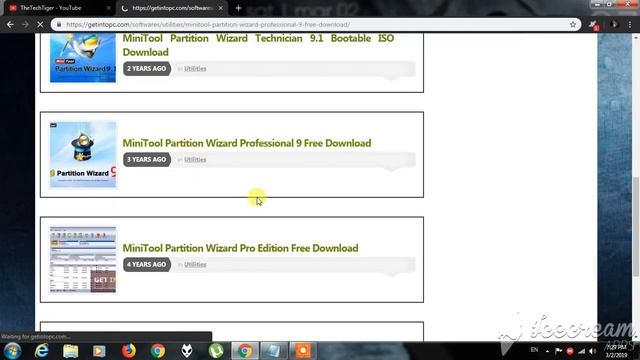The image size is (640, 360).
Task: Launch Internet Explorer from the taskbar
Action: [42, 351]
